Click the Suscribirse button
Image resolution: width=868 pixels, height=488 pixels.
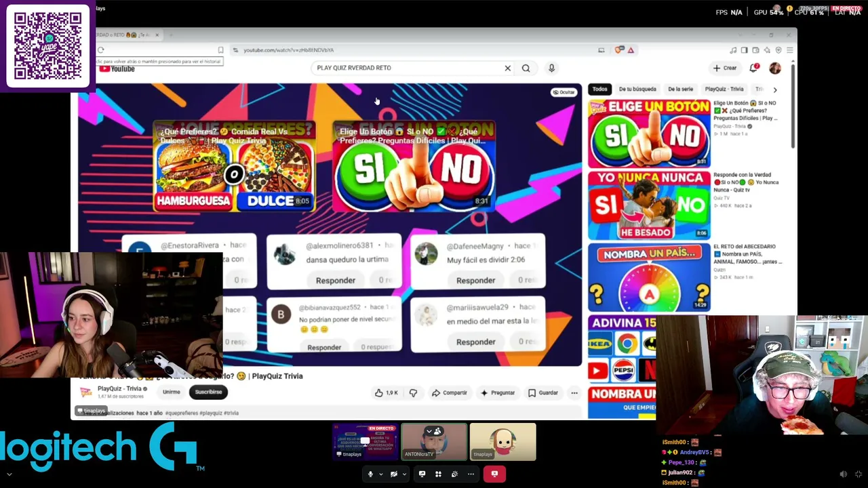[x=208, y=392]
